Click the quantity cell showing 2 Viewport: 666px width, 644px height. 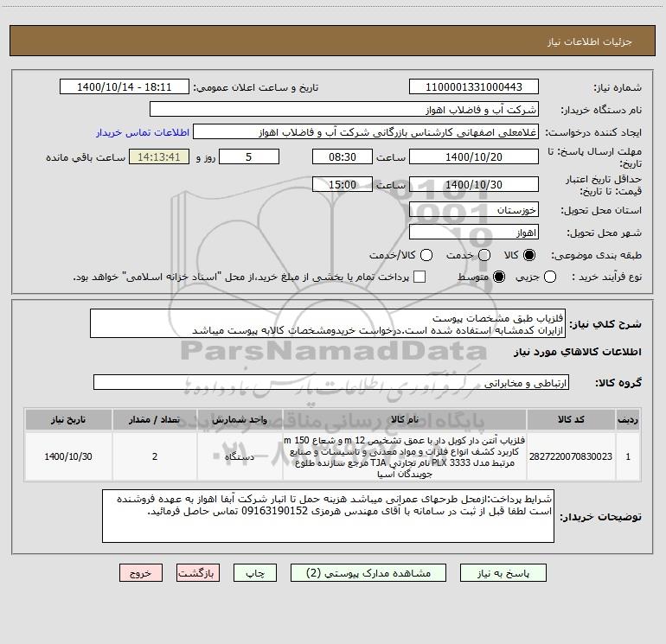155,456
